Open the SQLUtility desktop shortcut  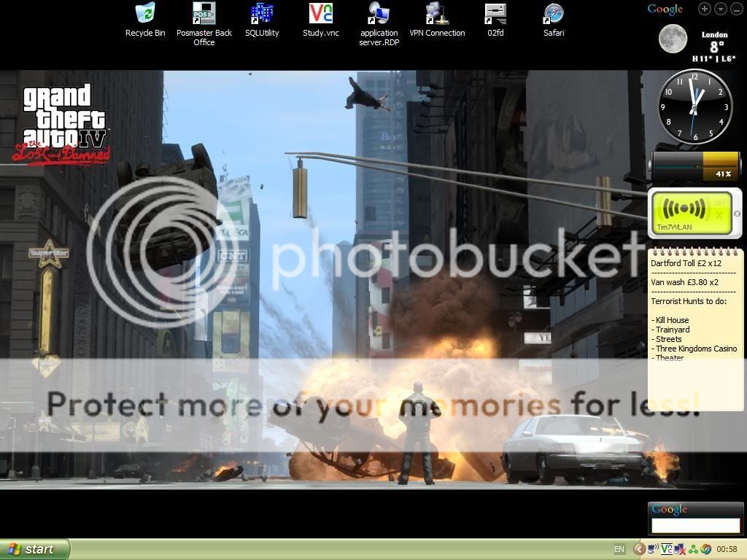[x=262, y=13]
